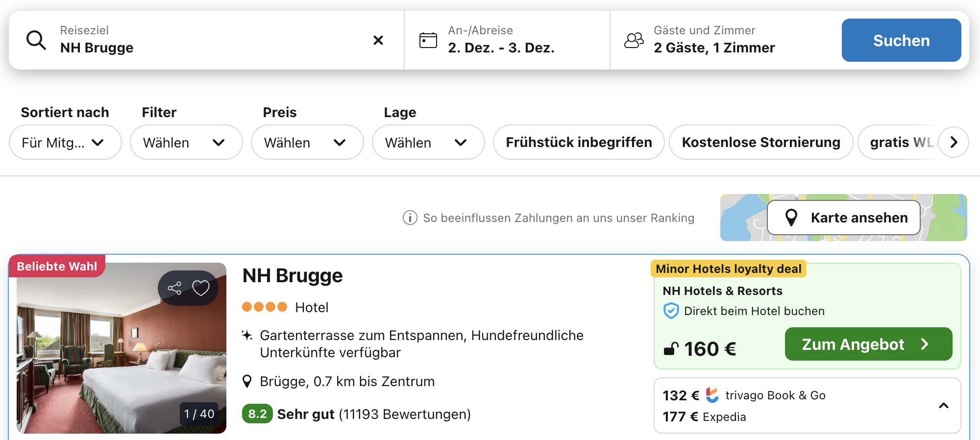Select the 177 € Expedia offer

pos(705,417)
